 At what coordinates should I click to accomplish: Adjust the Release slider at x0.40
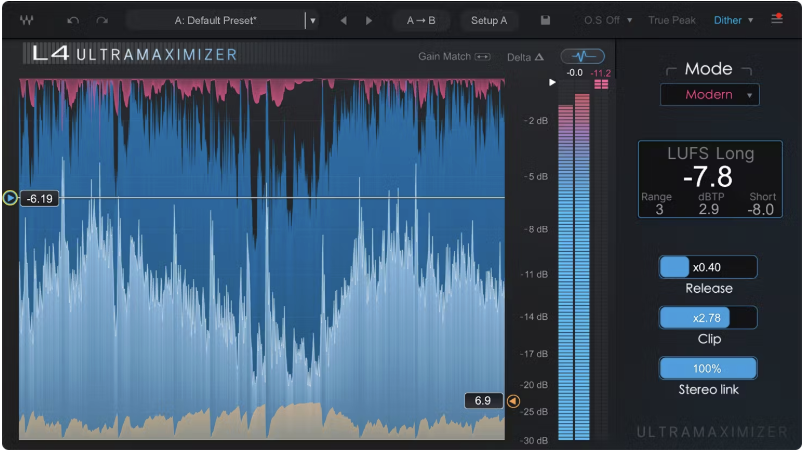point(708,267)
